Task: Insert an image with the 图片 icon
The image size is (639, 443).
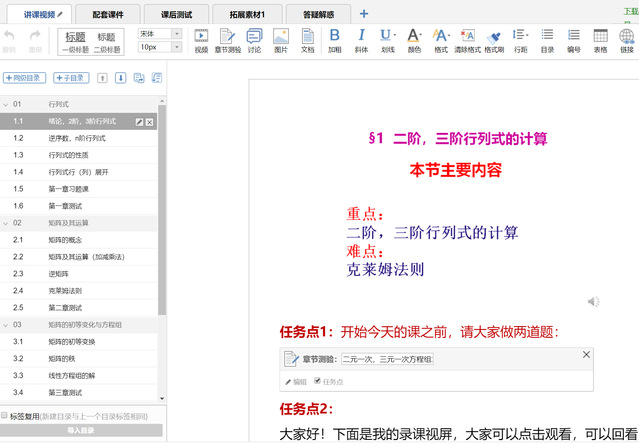Action: [281, 36]
